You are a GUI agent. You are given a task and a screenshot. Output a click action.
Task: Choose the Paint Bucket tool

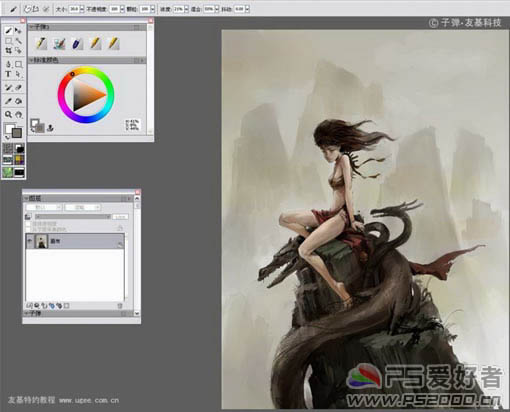tap(18, 101)
